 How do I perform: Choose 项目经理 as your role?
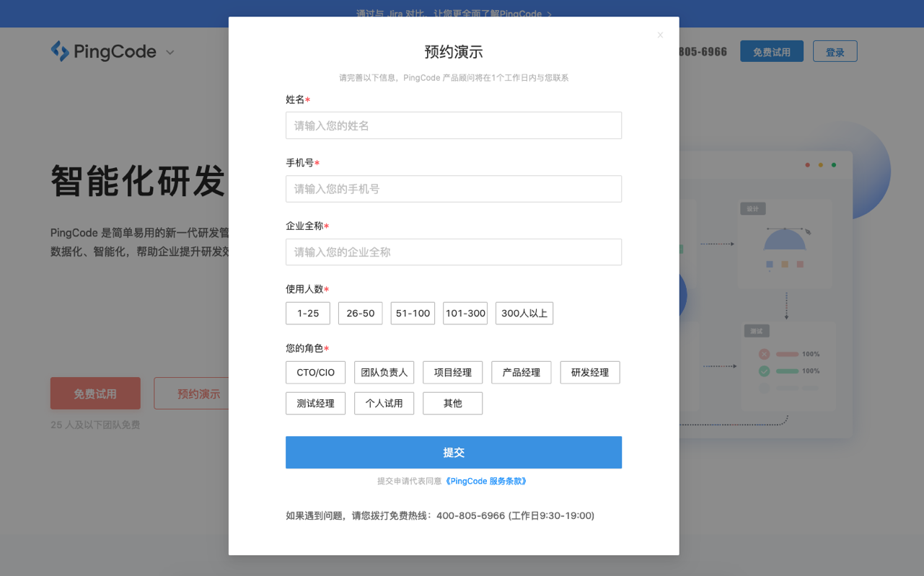click(453, 373)
